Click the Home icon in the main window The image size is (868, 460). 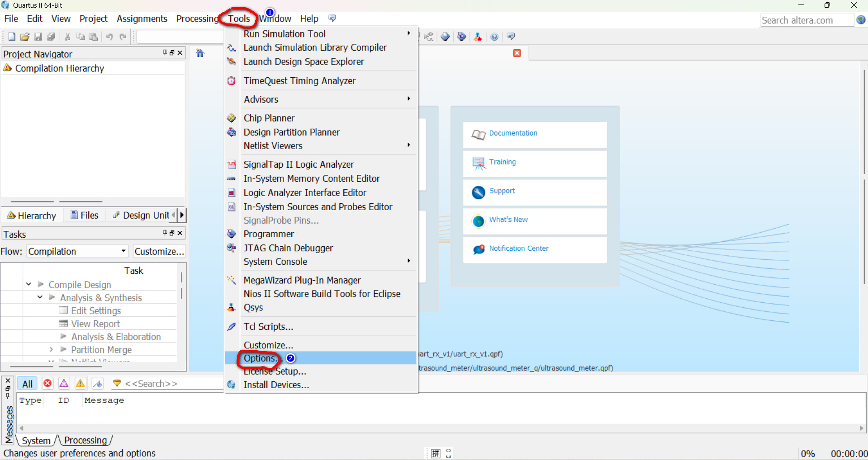coord(200,53)
